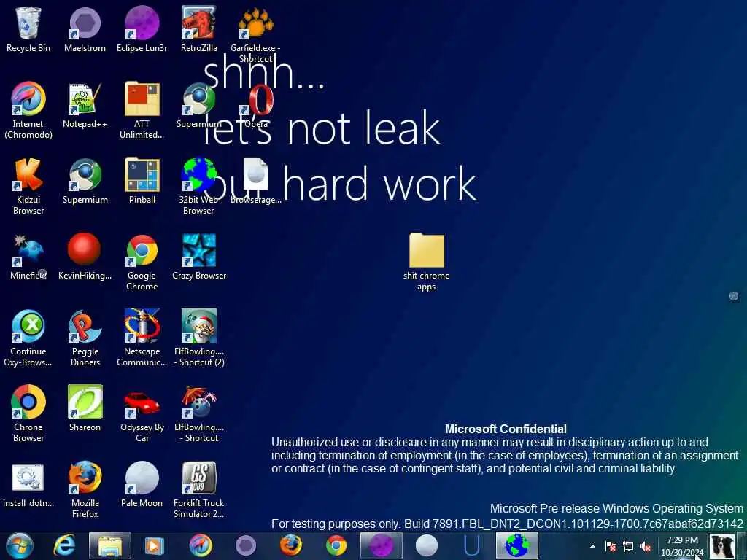Click the Maelstrom hexagon icon on the taskbar
This screenshot has height=560, width=747.
coord(246,545)
